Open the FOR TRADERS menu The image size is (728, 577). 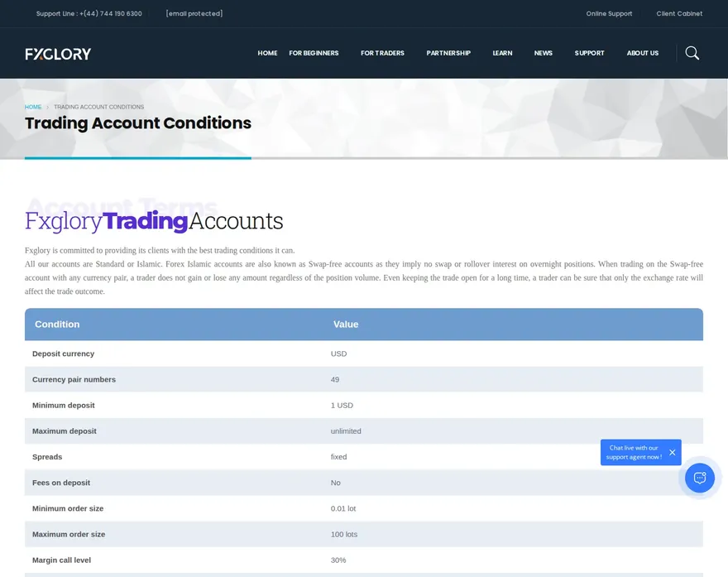point(382,53)
